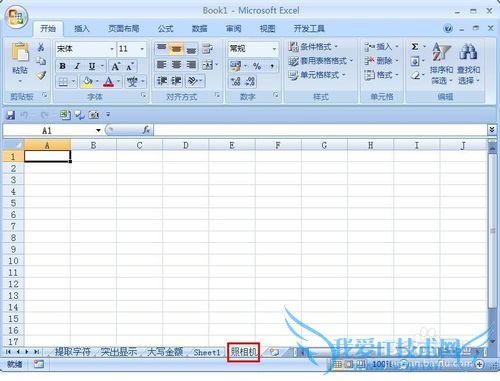The height and width of the screenshot is (381, 500).
Task: Cut selection with scissors icon
Action: pos(41,47)
